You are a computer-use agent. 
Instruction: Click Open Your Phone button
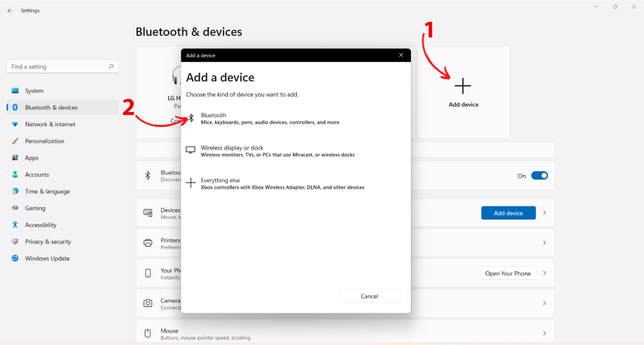click(x=507, y=273)
